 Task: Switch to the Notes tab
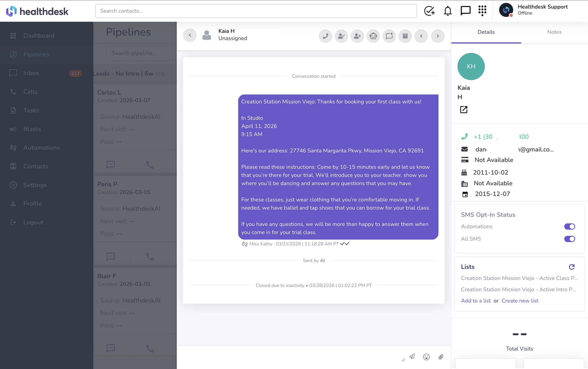[554, 32]
